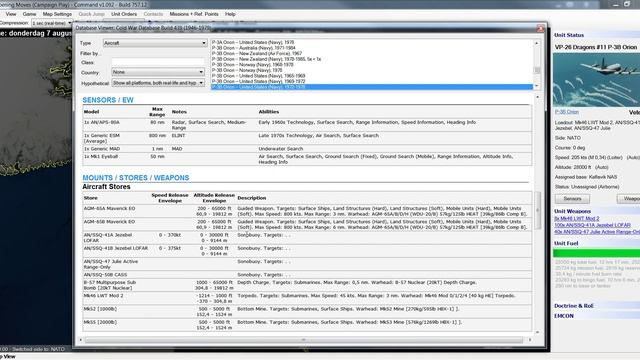Click the Unit Fuel section header
The image size is (640, 360).
(x=566, y=243)
